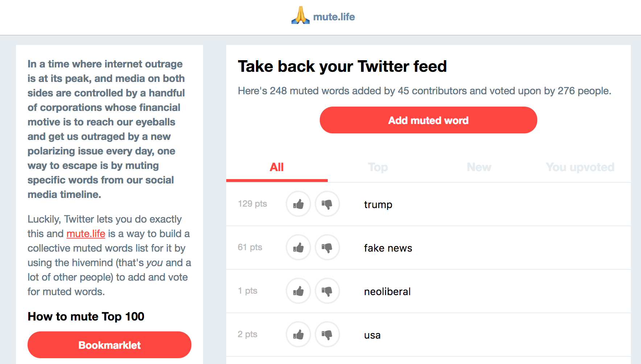Click the Bookmarklet button
Viewport: 641px width, 364px height.
coord(109,345)
